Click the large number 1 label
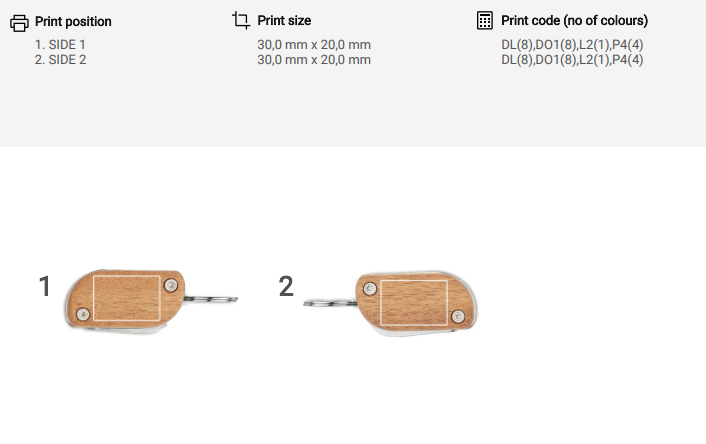 click(44, 287)
